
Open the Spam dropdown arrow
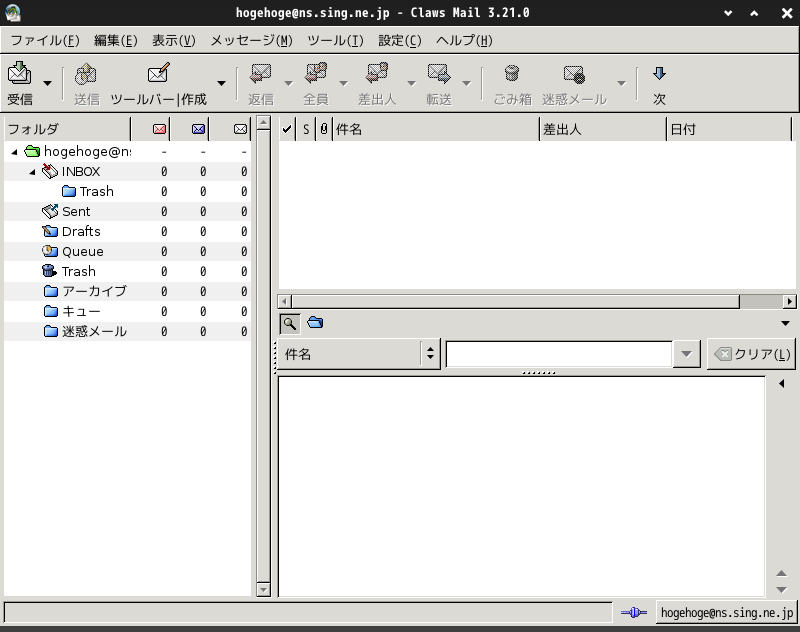pos(621,83)
